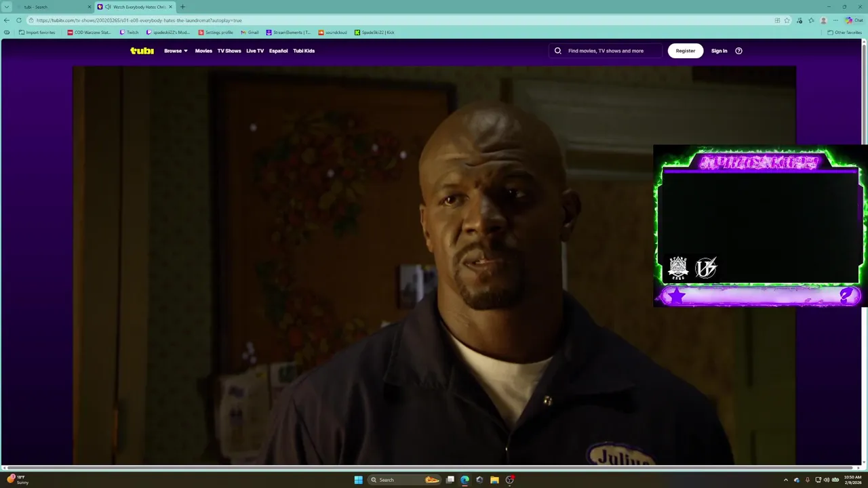Click the Tubi logo
The width and height of the screenshot is (868, 488).
coord(142,51)
